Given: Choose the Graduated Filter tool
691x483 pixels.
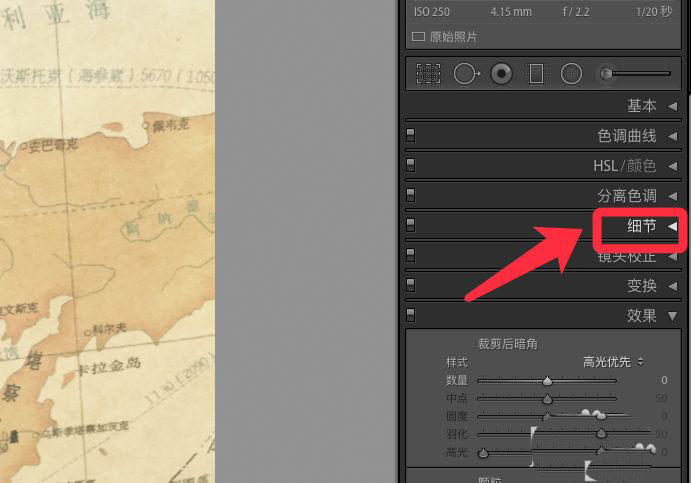Looking at the screenshot, I should point(536,73).
